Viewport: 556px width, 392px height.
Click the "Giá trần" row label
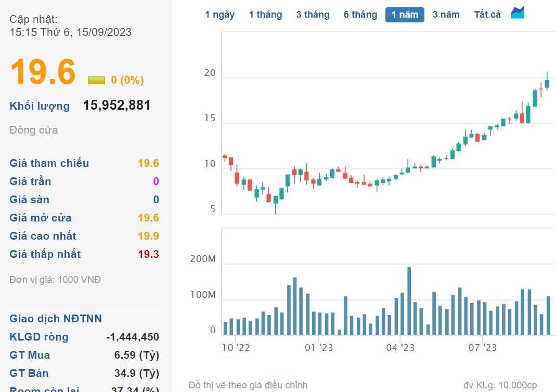tap(30, 181)
